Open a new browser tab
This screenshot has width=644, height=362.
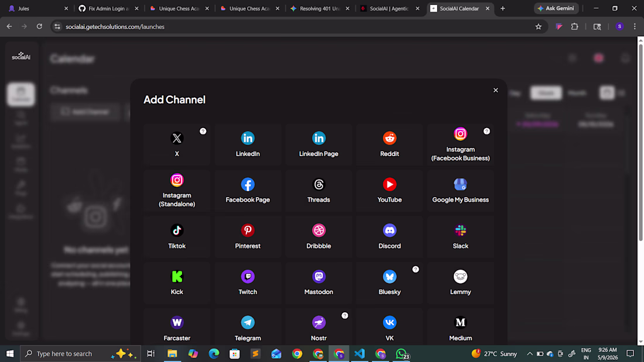[x=503, y=8]
